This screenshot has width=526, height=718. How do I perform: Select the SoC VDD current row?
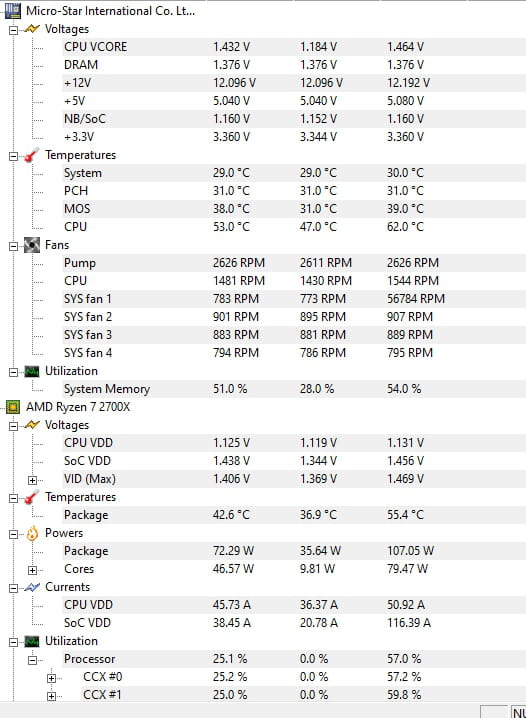[x=293, y=623]
